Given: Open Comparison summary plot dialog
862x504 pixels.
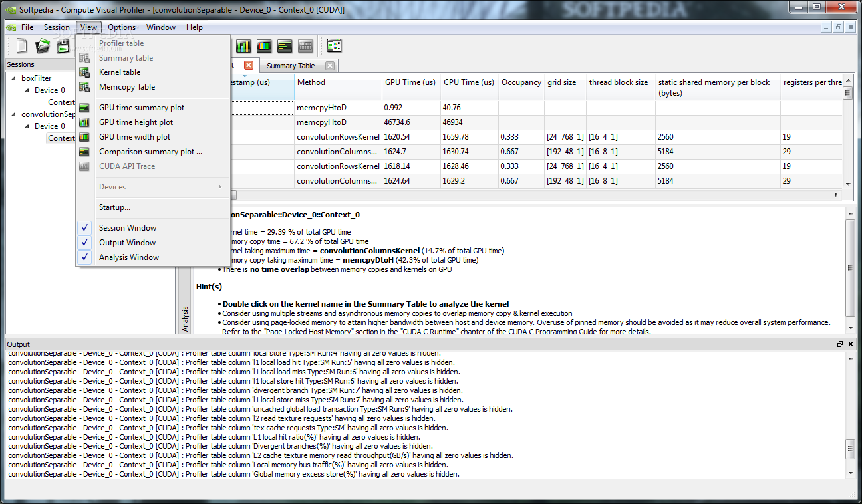Looking at the screenshot, I should tap(154, 152).
